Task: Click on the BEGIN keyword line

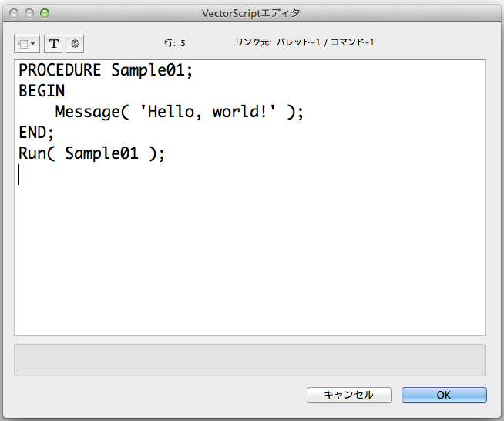Action: point(42,91)
